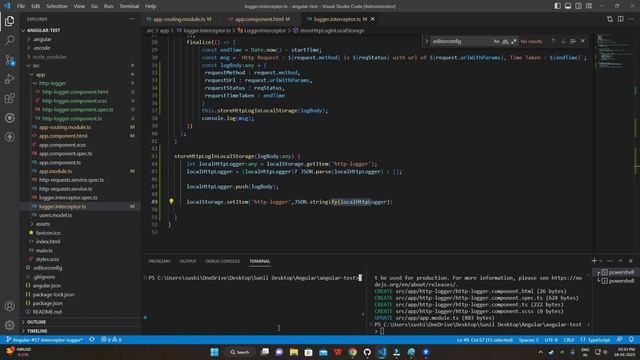This screenshot has height=360, width=640.
Task: Toggle Panel layout button in title bar
Action: click(x=568, y=6)
